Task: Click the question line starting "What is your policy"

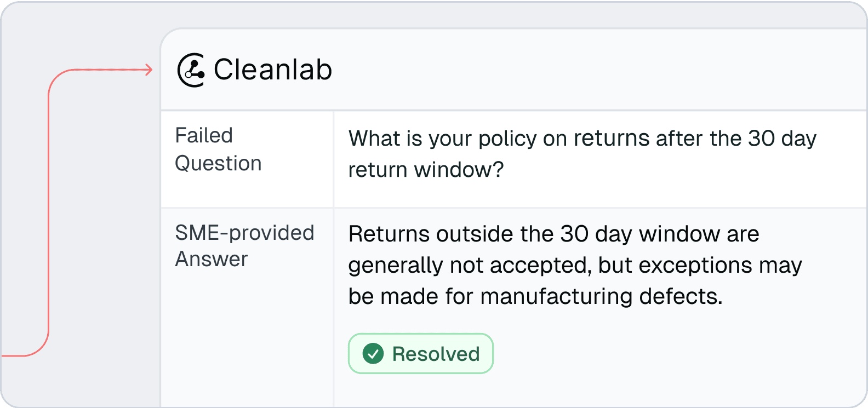Action: 582,139
